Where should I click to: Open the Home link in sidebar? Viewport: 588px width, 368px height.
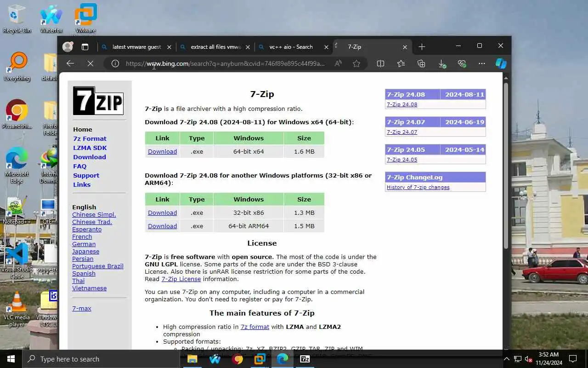83,129
